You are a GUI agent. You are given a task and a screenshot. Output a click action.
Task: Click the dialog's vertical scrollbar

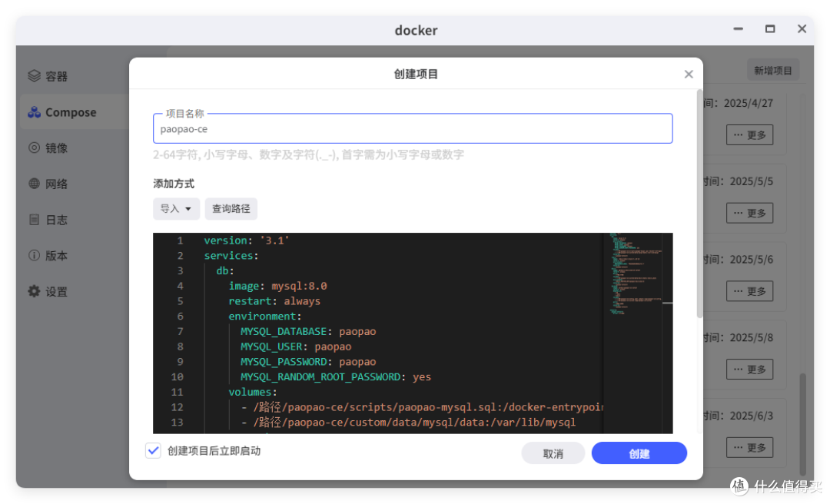tap(700, 204)
